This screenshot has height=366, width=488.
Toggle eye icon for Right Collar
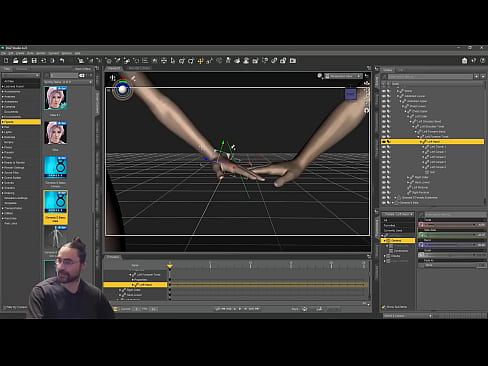pos(384,177)
